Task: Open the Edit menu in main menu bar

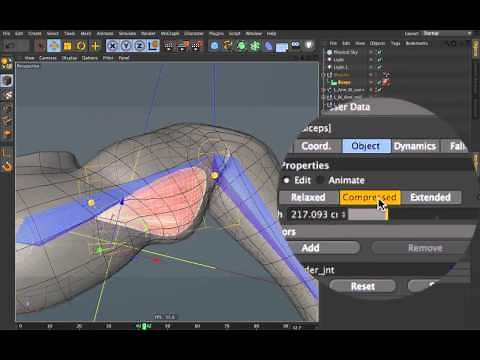Action: (x=19, y=34)
